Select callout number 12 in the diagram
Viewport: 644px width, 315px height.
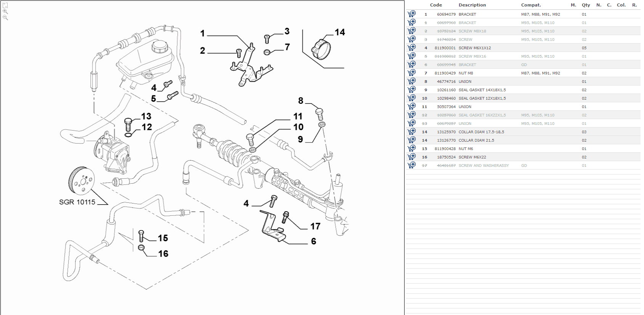[x=147, y=127]
